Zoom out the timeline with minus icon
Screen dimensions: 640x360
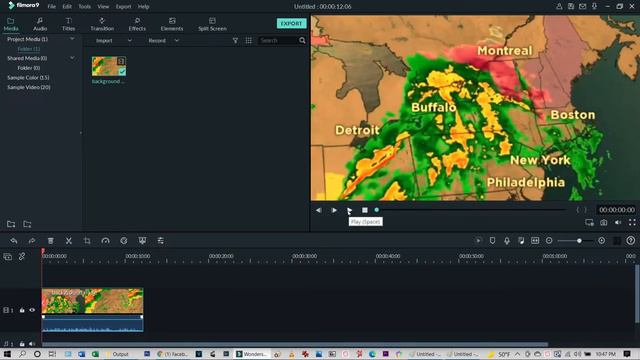click(x=549, y=241)
